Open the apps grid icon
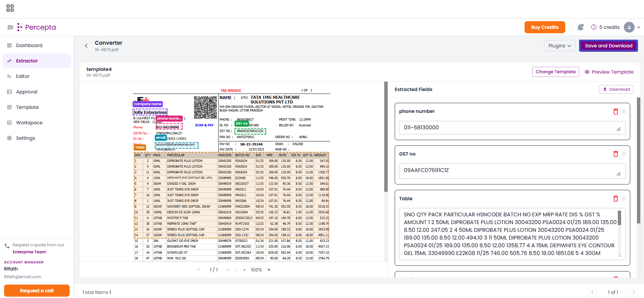The width and height of the screenshot is (644, 298). (x=10, y=8)
